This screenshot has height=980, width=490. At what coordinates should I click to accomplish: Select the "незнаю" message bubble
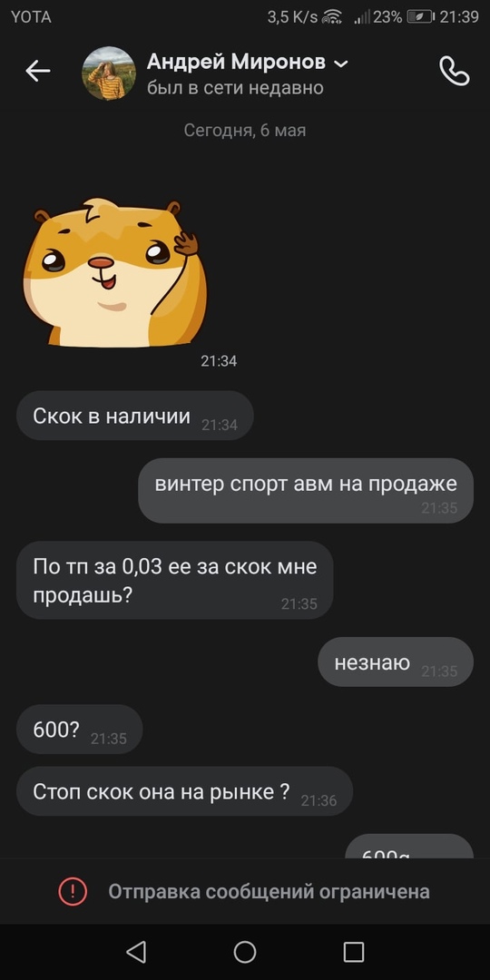(x=396, y=661)
